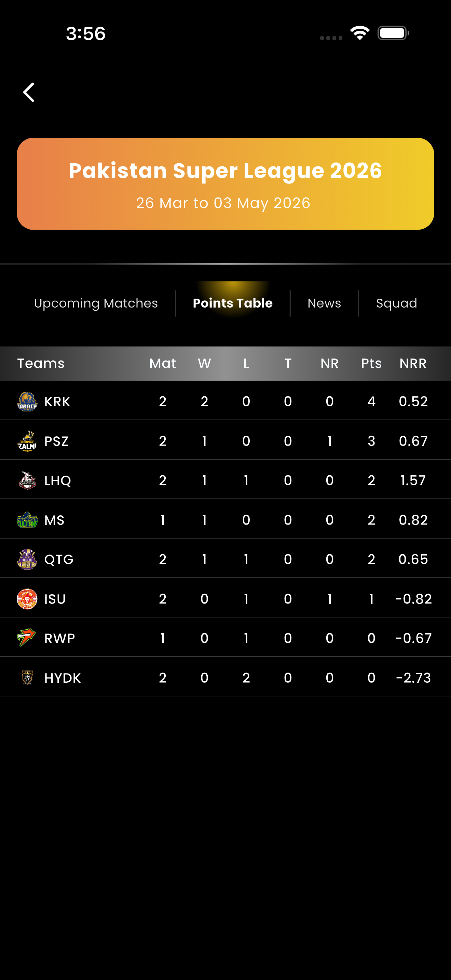Tap the Wi-Fi status icon
This screenshot has width=451, height=980.
pos(360,33)
